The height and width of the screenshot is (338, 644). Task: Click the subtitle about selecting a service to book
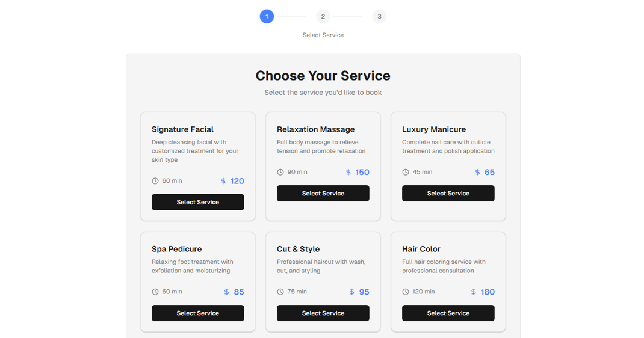pyautogui.click(x=323, y=93)
